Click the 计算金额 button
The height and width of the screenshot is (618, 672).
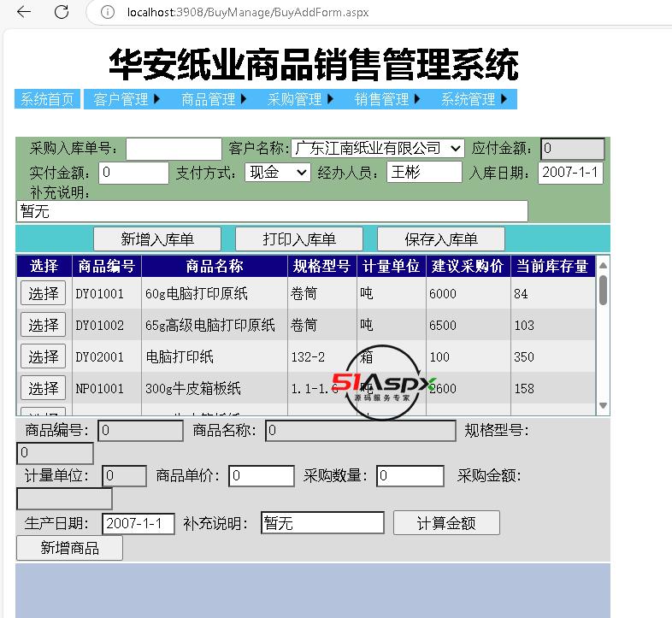pos(445,523)
